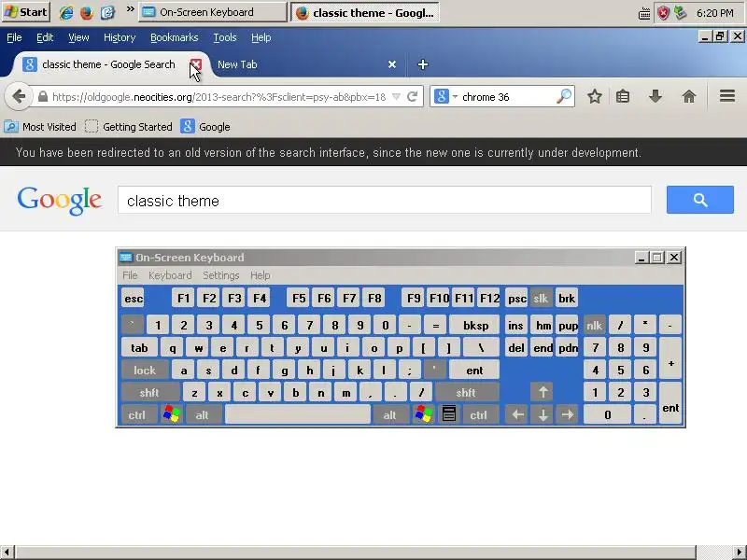Click the right Windows logo key
The width and height of the screenshot is (747, 560).
423,414
